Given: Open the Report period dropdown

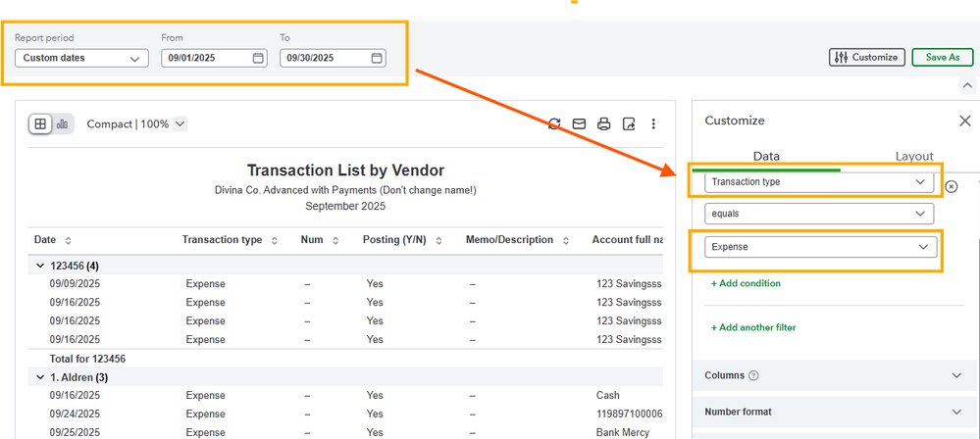Looking at the screenshot, I should (81, 58).
